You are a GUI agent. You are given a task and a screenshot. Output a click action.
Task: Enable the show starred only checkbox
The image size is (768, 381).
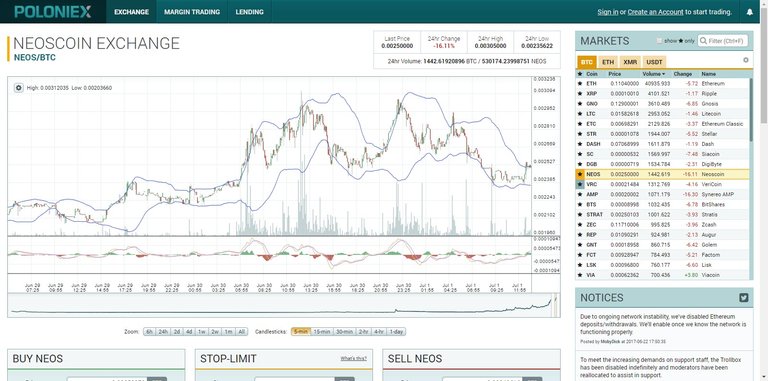pyautogui.click(x=659, y=41)
